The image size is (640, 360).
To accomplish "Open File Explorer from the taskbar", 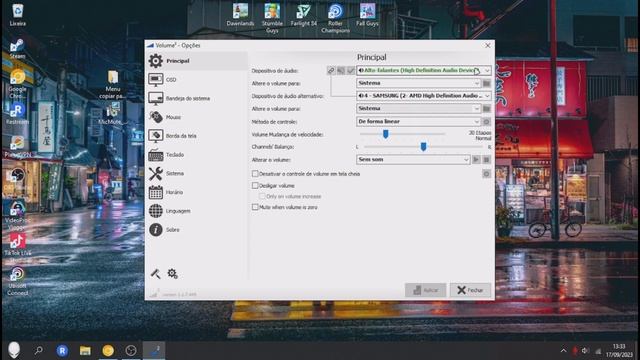I will click(85, 350).
